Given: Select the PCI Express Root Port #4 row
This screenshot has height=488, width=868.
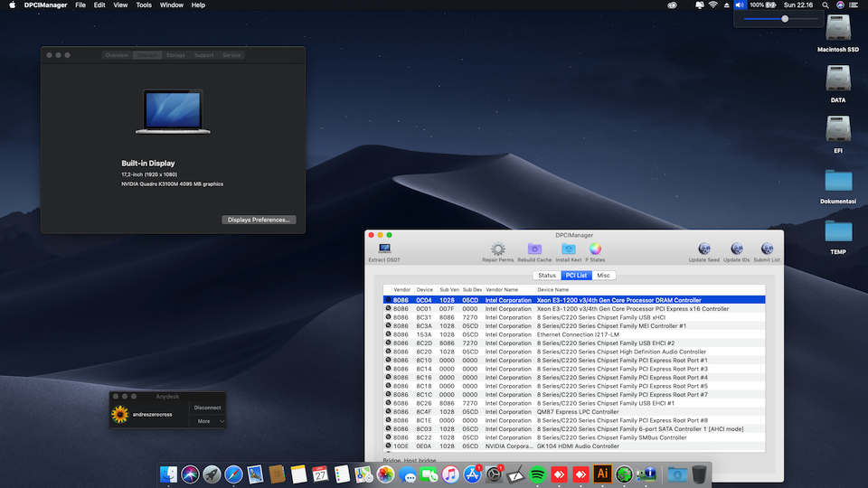Looking at the screenshot, I should (x=574, y=378).
